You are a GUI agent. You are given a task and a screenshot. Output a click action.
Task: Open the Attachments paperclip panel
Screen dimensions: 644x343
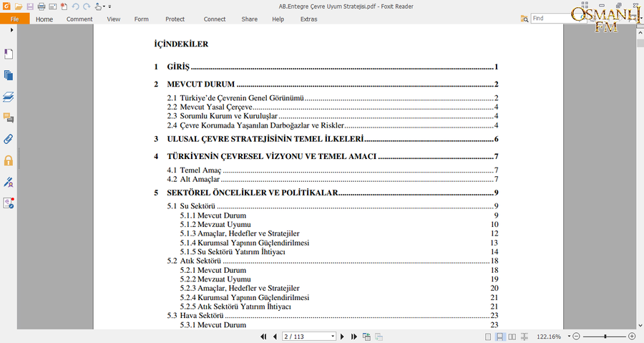[x=8, y=139]
